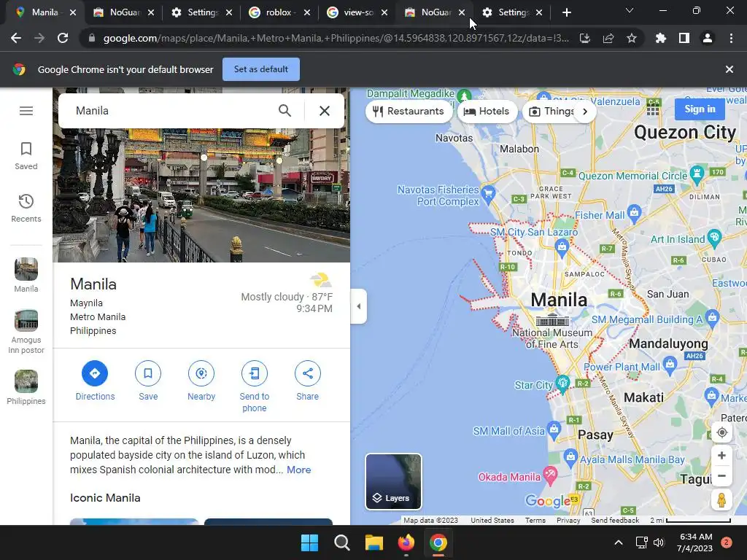Open Windows Start menu
747x560 pixels.
(309, 542)
